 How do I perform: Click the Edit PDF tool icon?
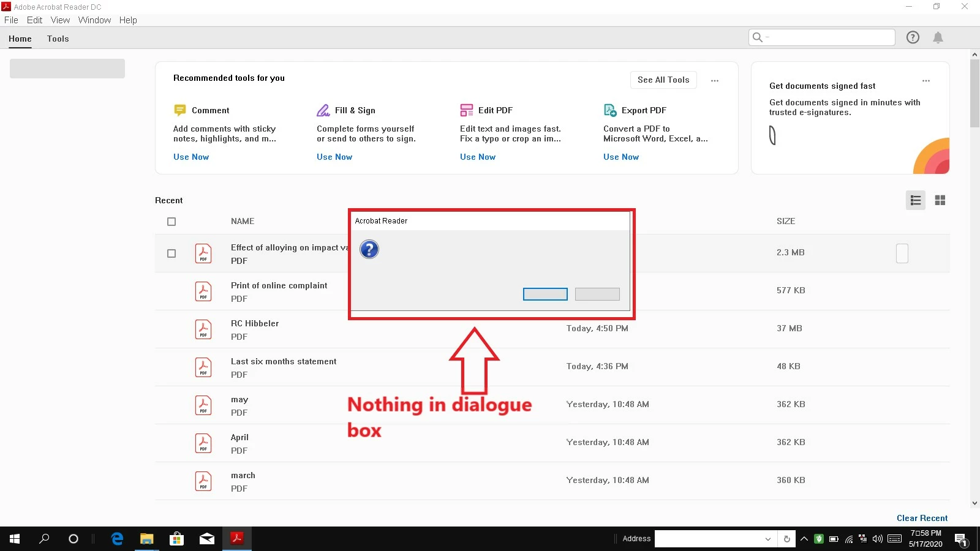click(x=467, y=110)
